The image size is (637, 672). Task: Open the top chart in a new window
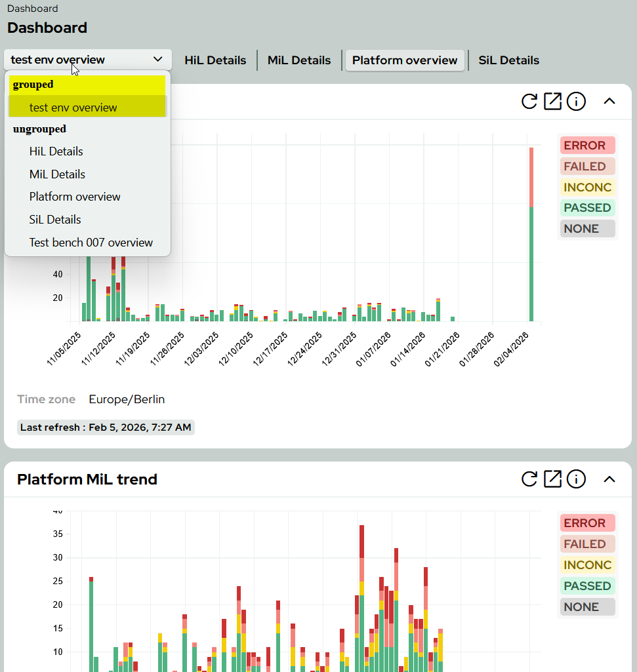(552, 102)
